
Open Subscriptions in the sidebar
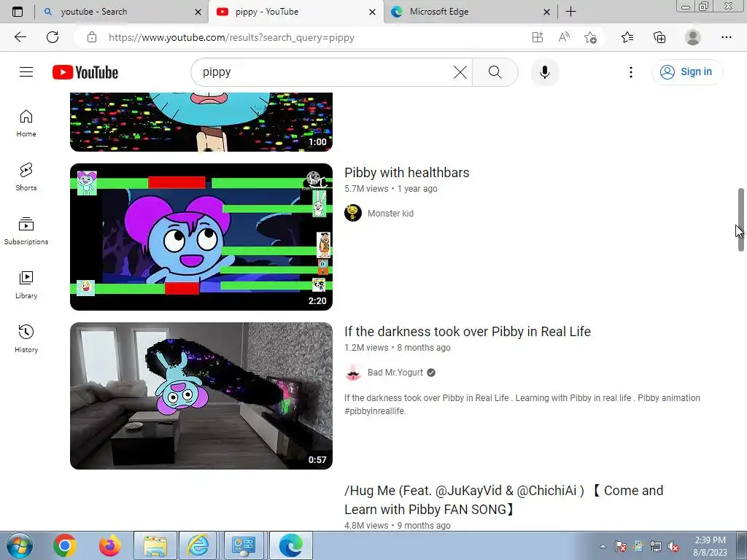(26, 231)
